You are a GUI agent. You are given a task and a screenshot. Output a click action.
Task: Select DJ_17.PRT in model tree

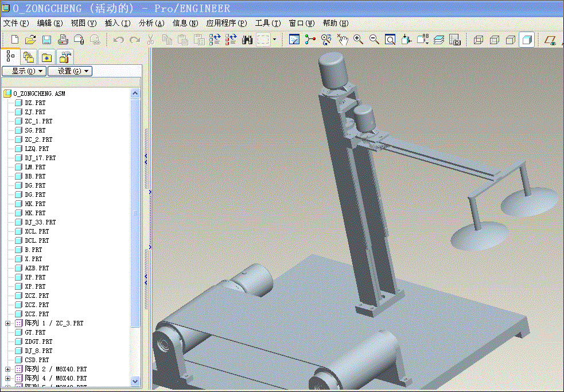[40, 158]
